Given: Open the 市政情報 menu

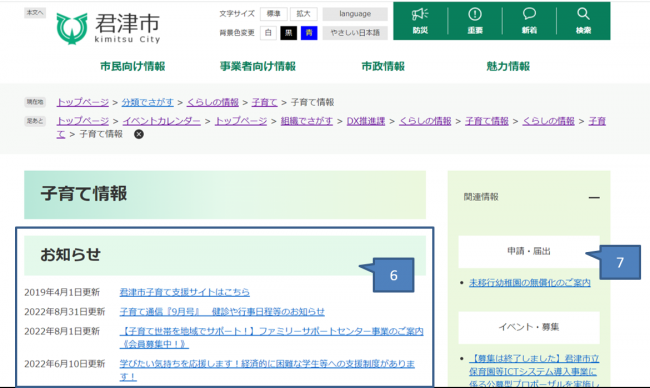Looking at the screenshot, I should (383, 66).
